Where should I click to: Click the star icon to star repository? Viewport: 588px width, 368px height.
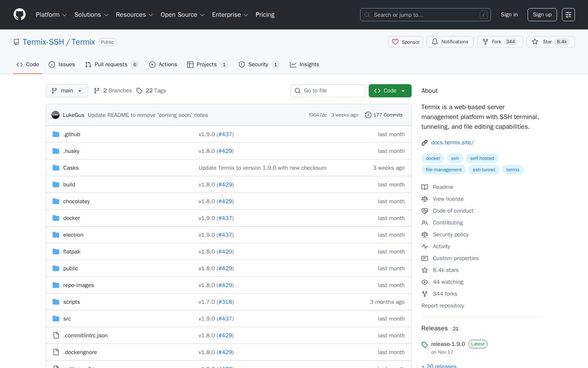535,42
